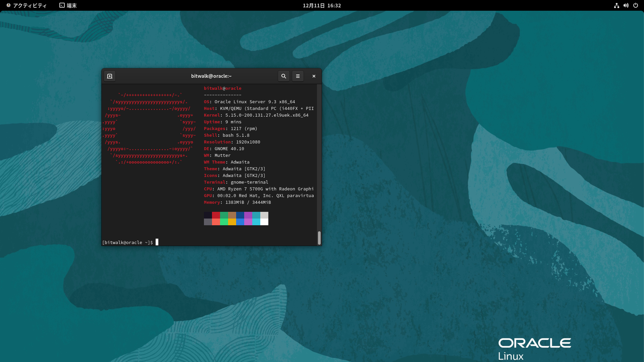The image size is (644, 362).
Task: Open the terminal hamburger menu
Action: 298,76
